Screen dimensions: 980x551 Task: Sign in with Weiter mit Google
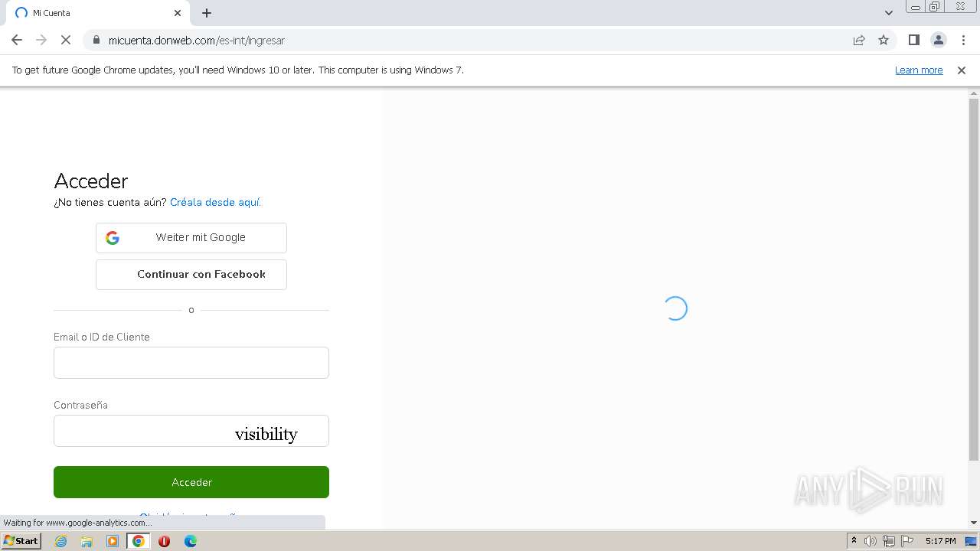click(x=191, y=237)
